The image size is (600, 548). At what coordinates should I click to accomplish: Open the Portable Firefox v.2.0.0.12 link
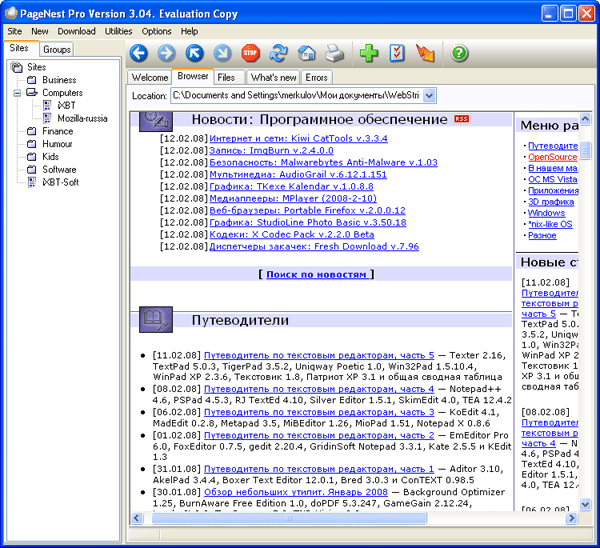click(x=307, y=210)
